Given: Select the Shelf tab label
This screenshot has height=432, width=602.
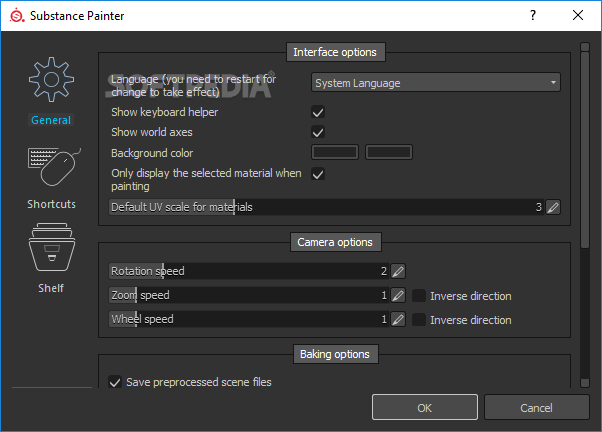Looking at the screenshot, I should click(51, 288).
